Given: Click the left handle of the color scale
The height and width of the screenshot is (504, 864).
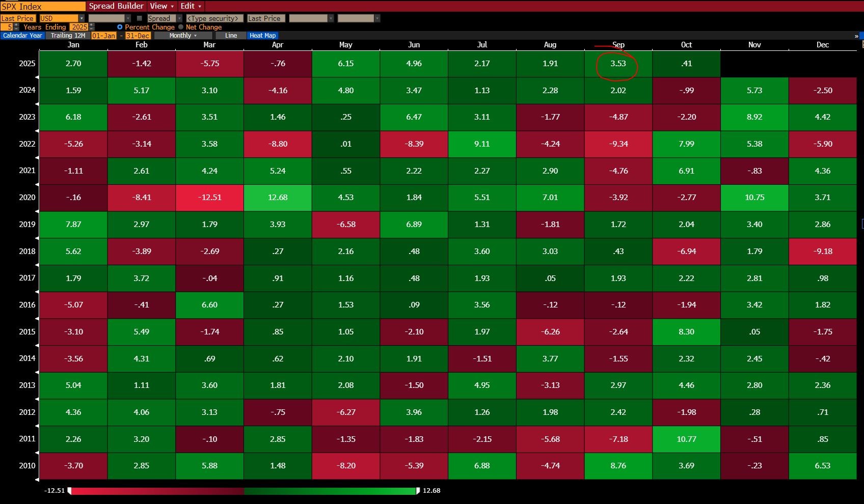Looking at the screenshot, I should click(69, 491).
